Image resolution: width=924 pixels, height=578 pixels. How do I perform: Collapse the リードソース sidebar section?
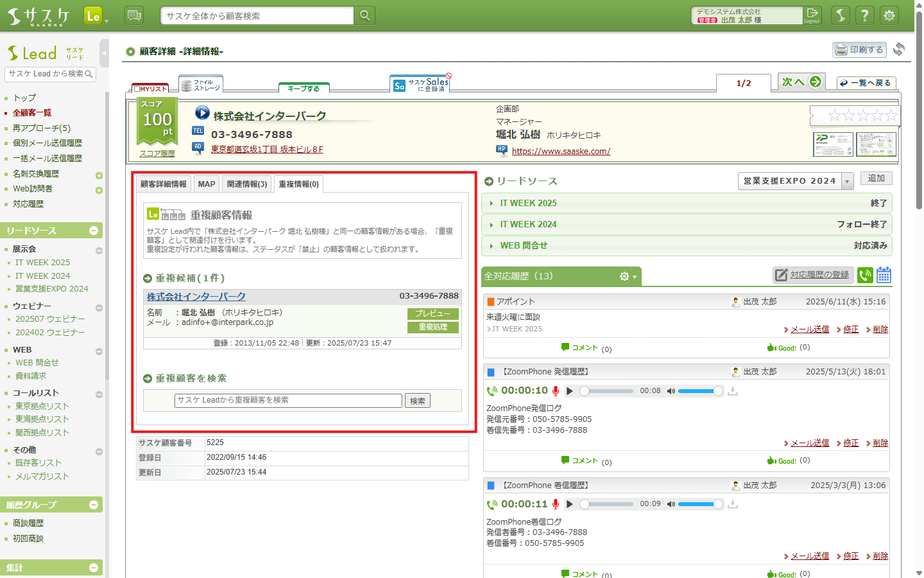pos(94,231)
